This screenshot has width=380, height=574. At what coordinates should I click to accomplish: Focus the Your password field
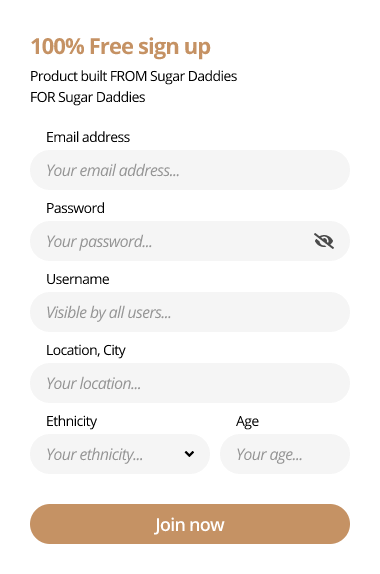point(190,241)
